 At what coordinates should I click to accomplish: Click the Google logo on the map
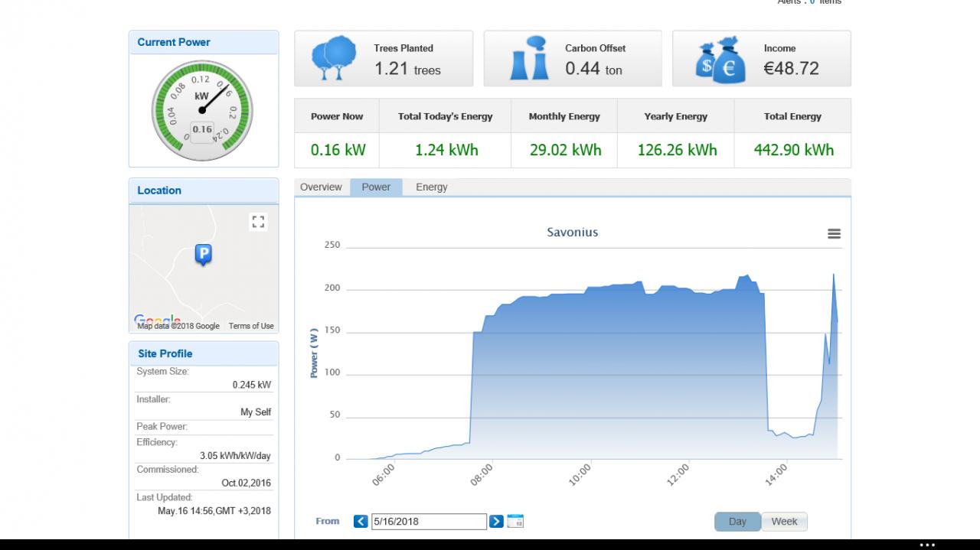click(x=157, y=319)
